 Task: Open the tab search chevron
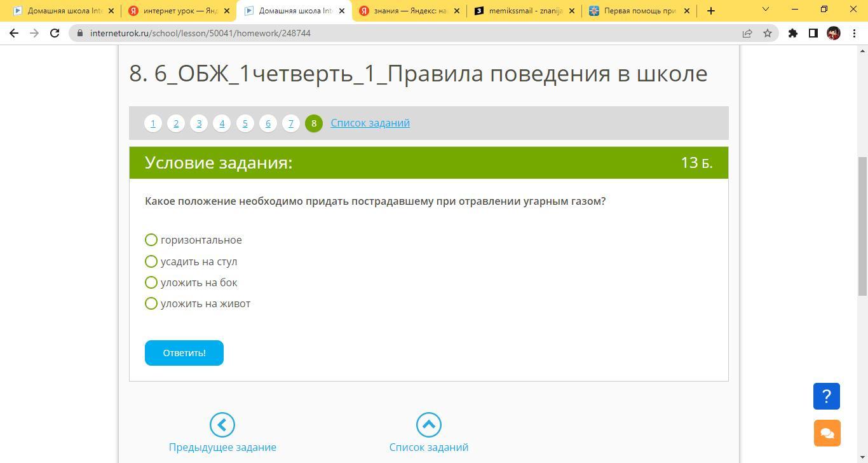point(765,10)
